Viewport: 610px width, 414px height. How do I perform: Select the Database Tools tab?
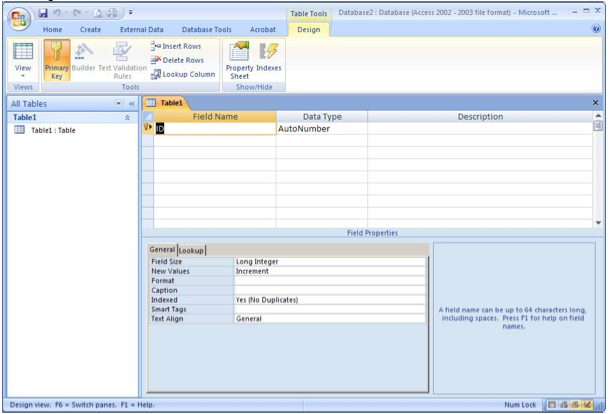coord(207,30)
